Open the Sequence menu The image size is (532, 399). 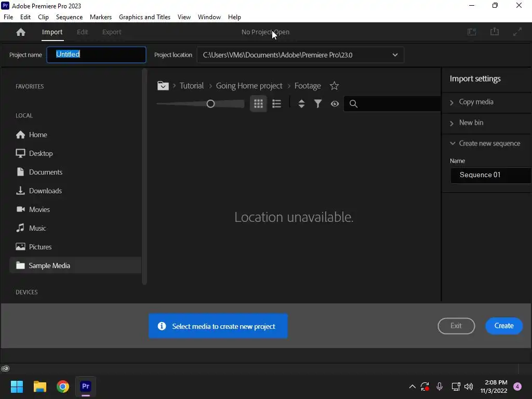click(x=69, y=17)
